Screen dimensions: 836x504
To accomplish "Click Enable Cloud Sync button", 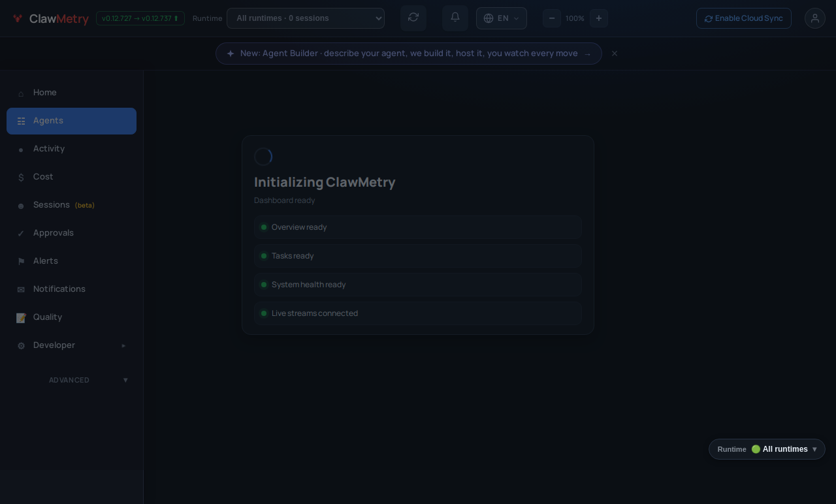I will 744,18.
